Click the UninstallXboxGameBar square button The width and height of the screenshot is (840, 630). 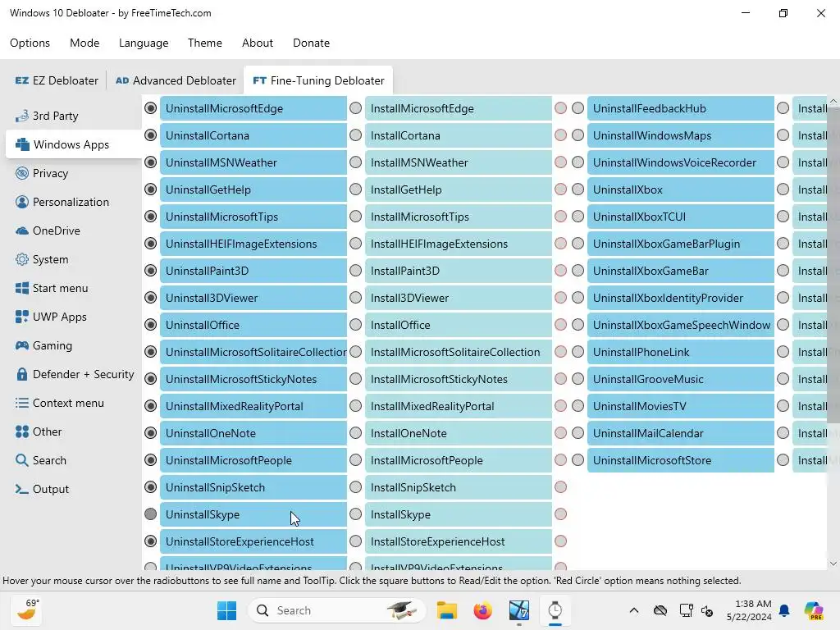click(x=681, y=271)
